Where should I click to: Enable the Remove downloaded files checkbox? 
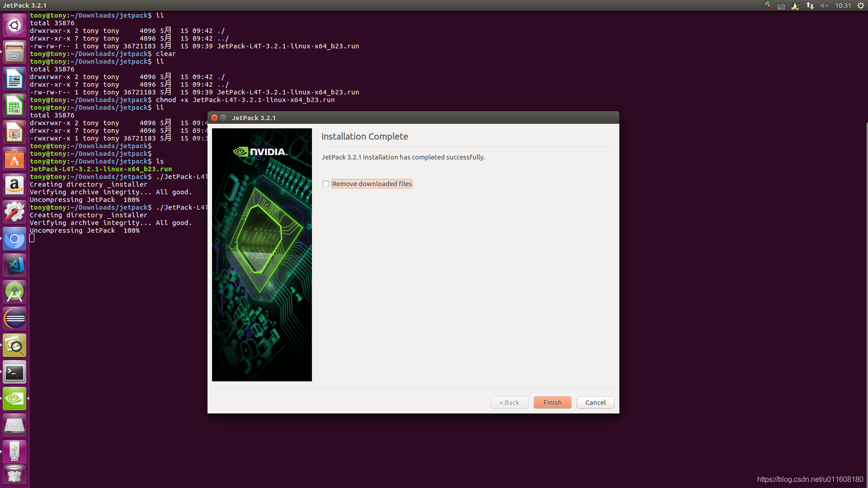coord(325,184)
